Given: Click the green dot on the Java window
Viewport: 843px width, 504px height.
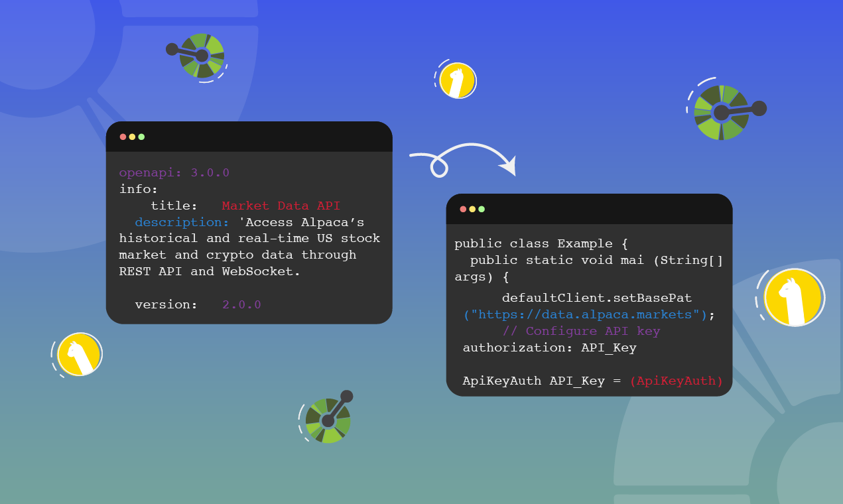Looking at the screenshot, I should coord(482,209).
